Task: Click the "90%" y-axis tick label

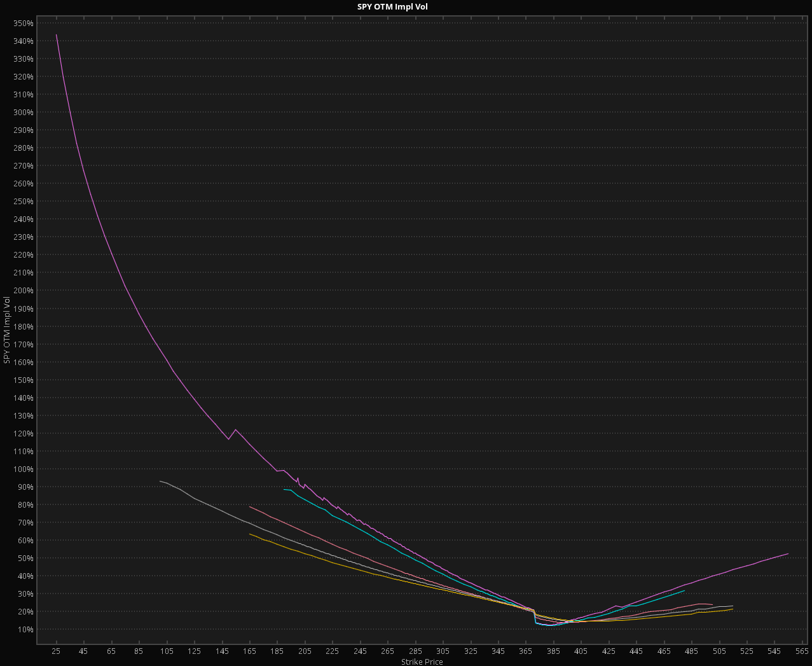Action: tap(25, 487)
